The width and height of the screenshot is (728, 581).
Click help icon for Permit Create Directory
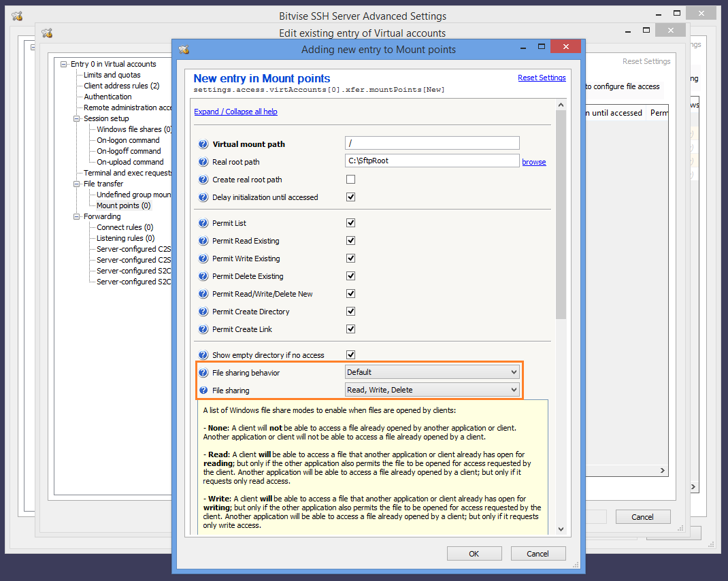(x=203, y=312)
